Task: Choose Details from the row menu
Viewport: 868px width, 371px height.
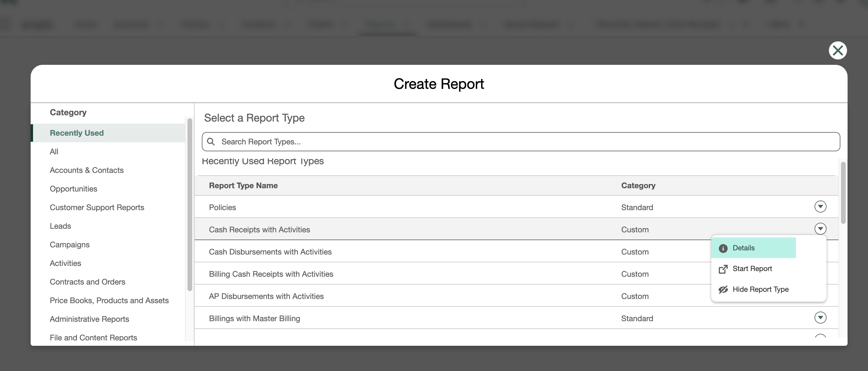Action: 753,248
